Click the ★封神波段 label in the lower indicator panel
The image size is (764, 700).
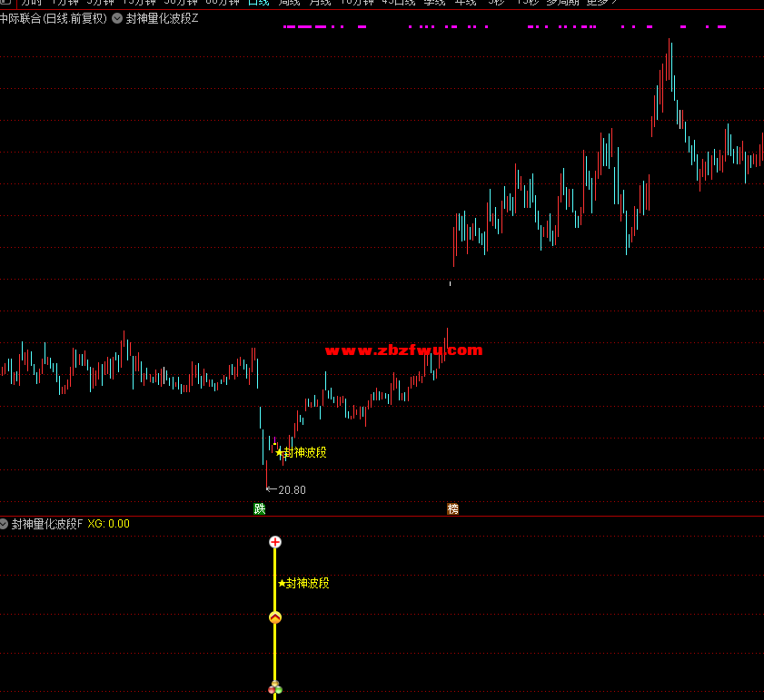[x=303, y=583]
